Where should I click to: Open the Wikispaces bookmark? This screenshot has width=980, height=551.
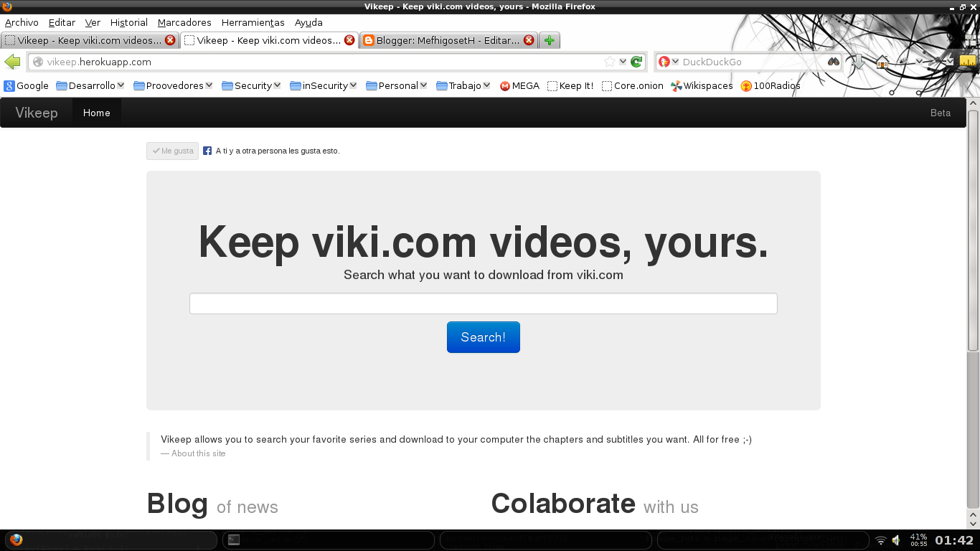point(702,85)
